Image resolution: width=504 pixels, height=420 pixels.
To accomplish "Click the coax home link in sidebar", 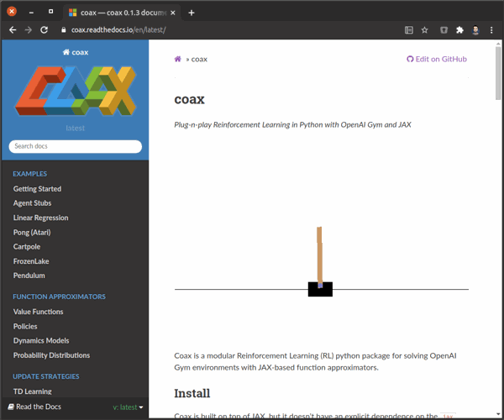I will click(x=76, y=52).
